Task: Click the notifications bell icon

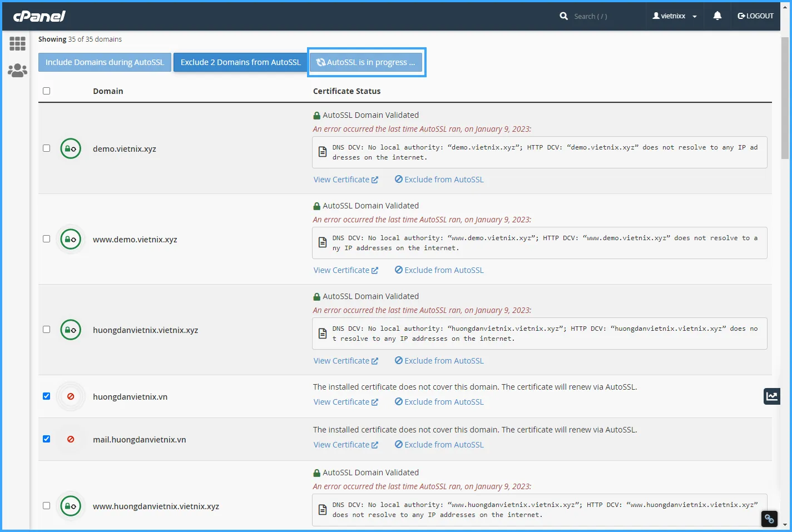Action: coord(717,16)
